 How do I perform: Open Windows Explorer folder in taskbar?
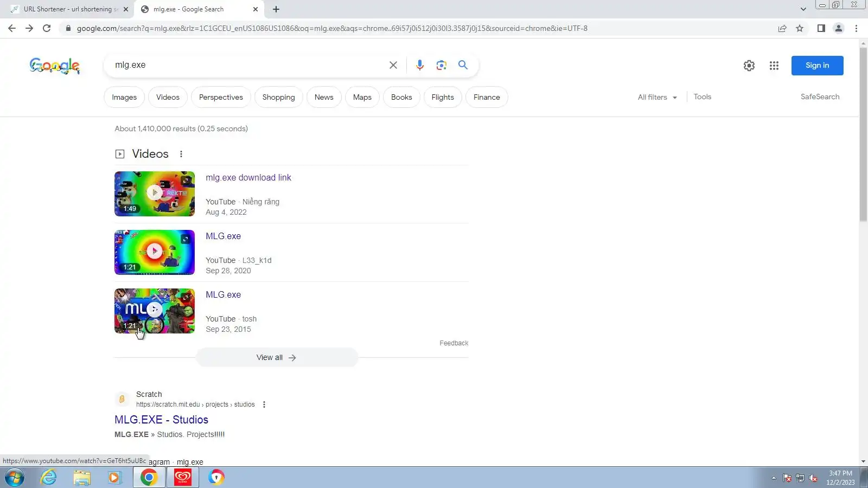[82, 478]
